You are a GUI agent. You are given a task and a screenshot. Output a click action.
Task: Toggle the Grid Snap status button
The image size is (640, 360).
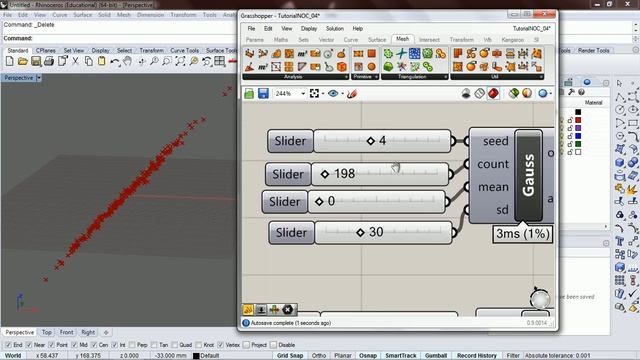pos(290,356)
